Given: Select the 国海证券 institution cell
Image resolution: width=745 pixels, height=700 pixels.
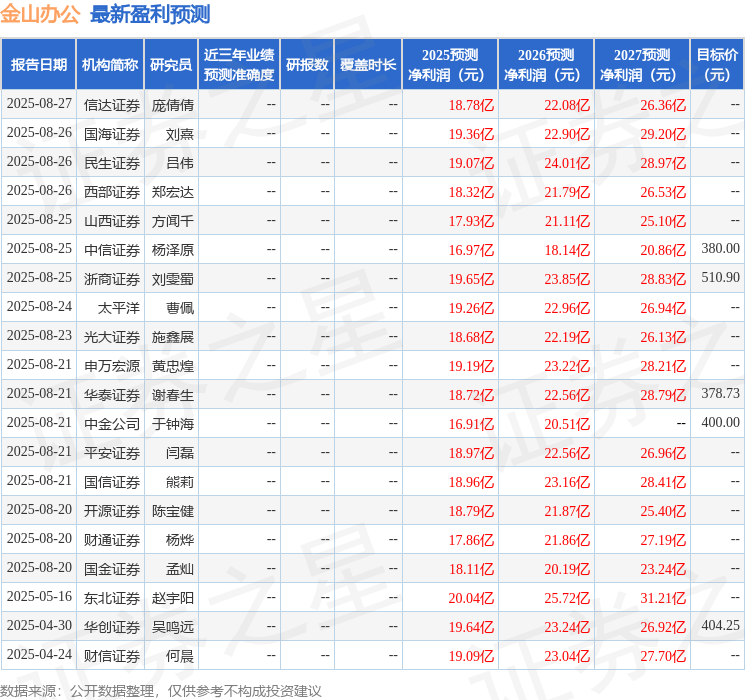Looking at the screenshot, I should pos(112,134).
